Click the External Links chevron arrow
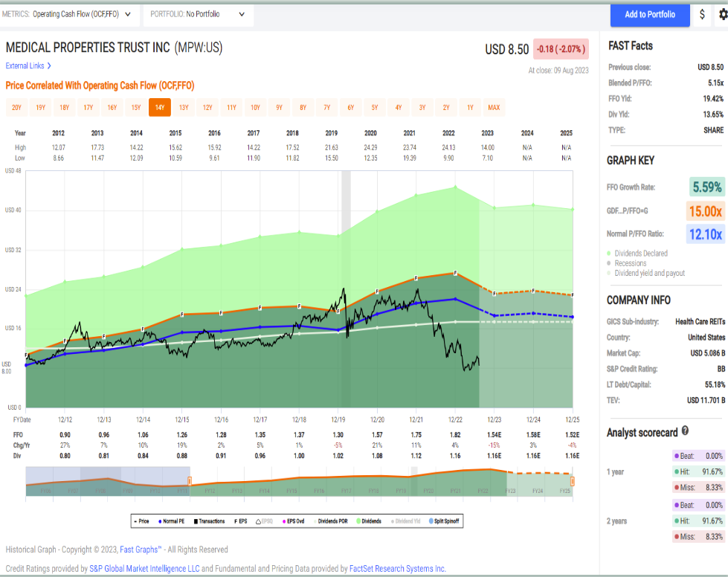The image size is (728, 577). pyautogui.click(x=49, y=66)
